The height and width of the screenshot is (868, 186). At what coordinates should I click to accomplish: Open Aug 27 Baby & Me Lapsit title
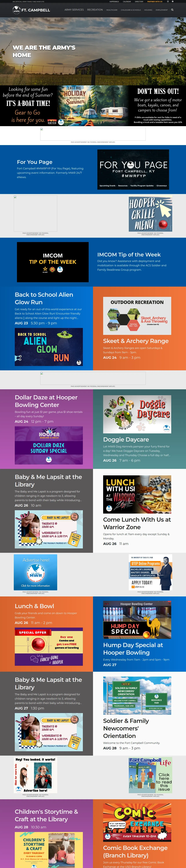pyautogui.click(x=48, y=683)
